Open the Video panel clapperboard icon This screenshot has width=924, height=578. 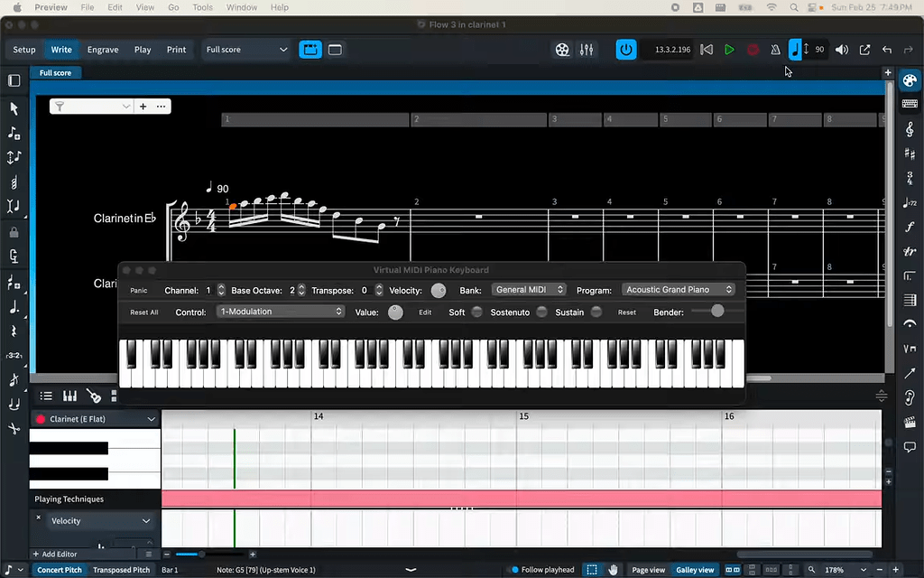pos(910,423)
